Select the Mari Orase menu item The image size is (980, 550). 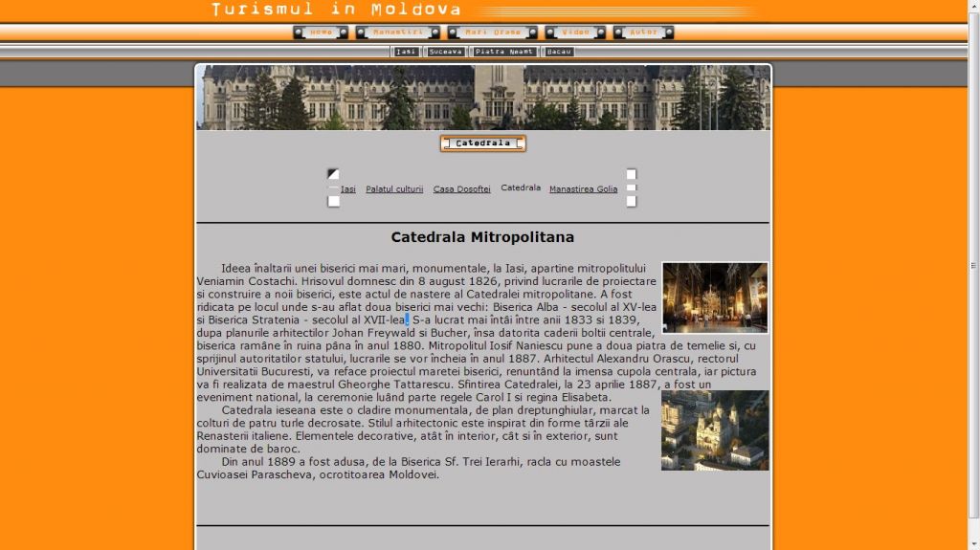tap(492, 33)
